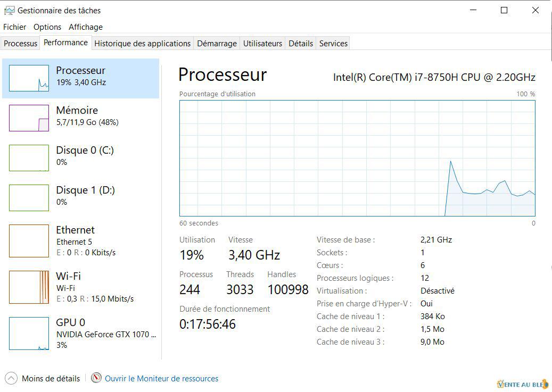The image size is (552, 392).
Task: Open the Fichier menu
Action: click(x=14, y=27)
